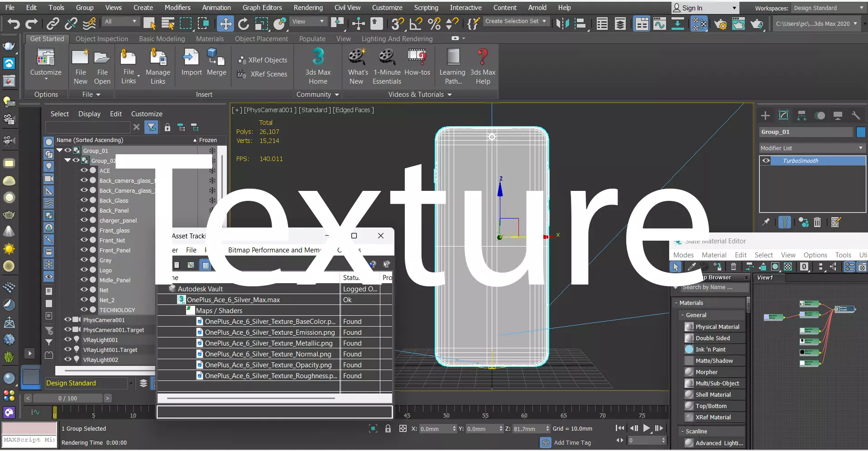Open the Rendering menu

pos(308,8)
